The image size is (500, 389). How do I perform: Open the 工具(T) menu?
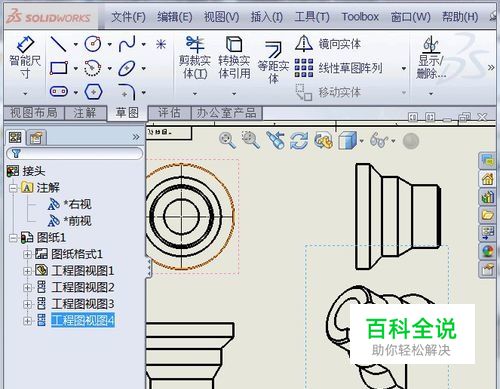coord(312,17)
